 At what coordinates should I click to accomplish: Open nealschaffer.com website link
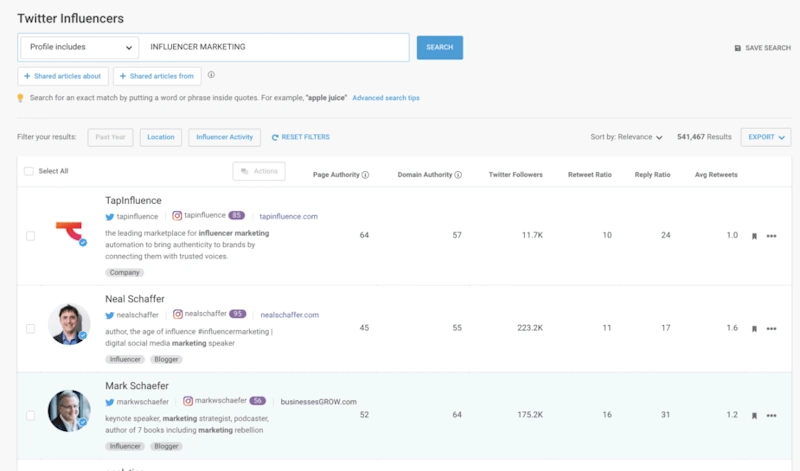(290, 315)
